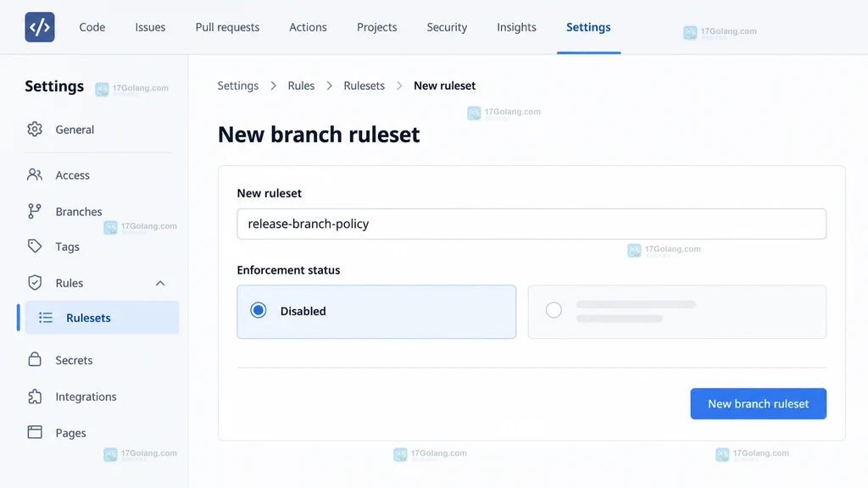Select the Disabled enforcement radio button

click(x=258, y=310)
